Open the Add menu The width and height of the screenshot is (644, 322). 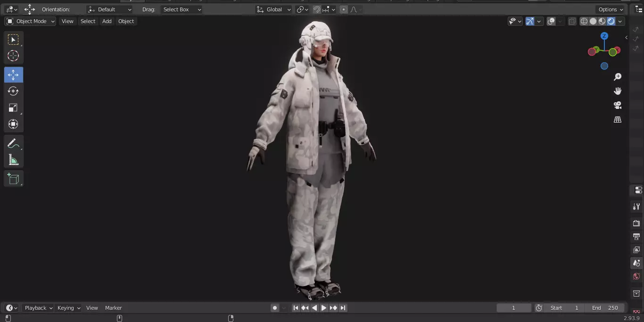[x=107, y=21]
